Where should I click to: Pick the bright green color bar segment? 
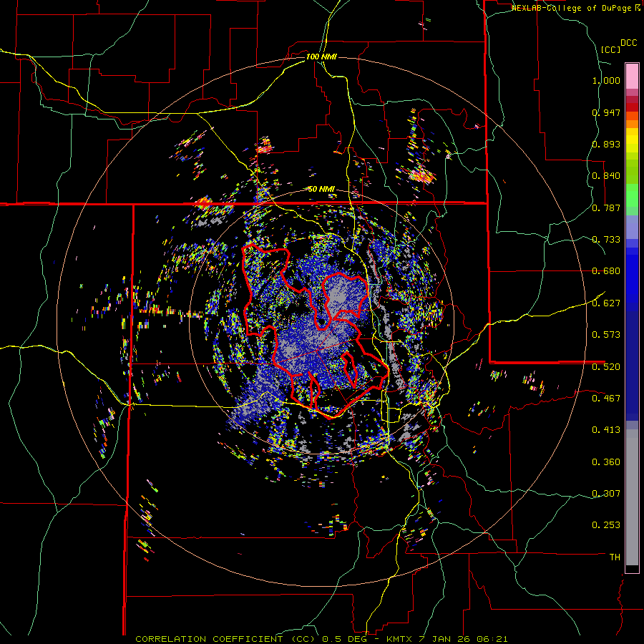click(x=632, y=195)
